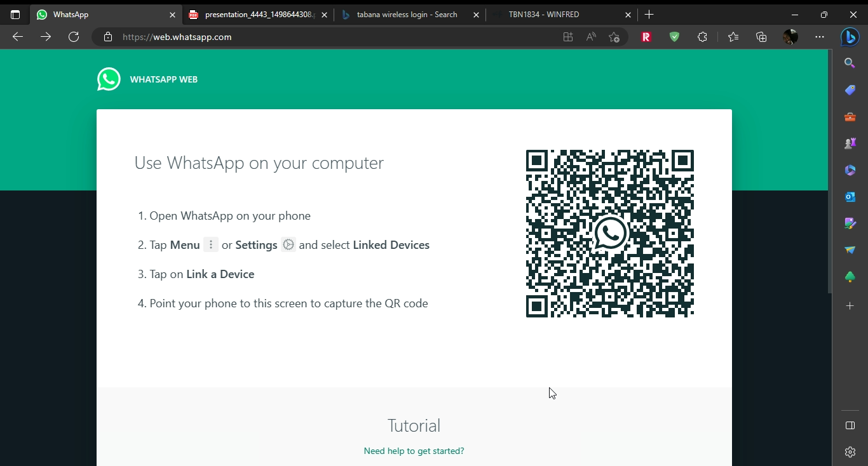Viewport: 868px width, 466px height.
Task: Open the sidebar Drop paper plane icon
Action: tap(850, 250)
